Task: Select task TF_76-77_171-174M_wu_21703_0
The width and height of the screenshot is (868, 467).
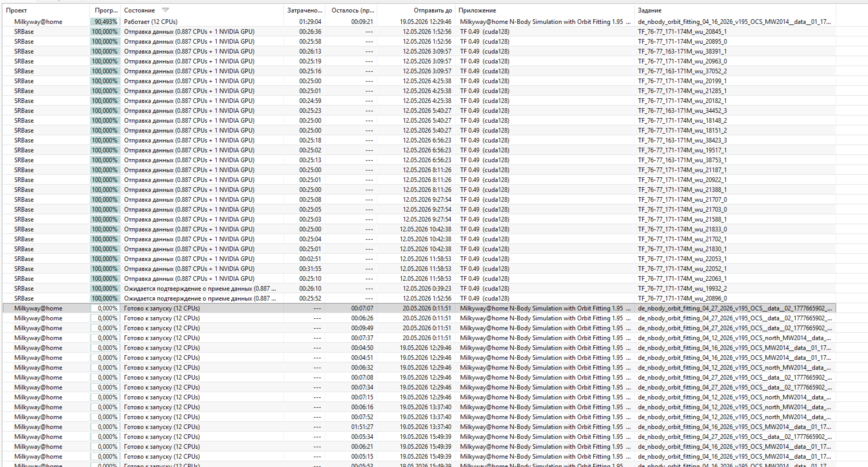Action: click(682, 210)
